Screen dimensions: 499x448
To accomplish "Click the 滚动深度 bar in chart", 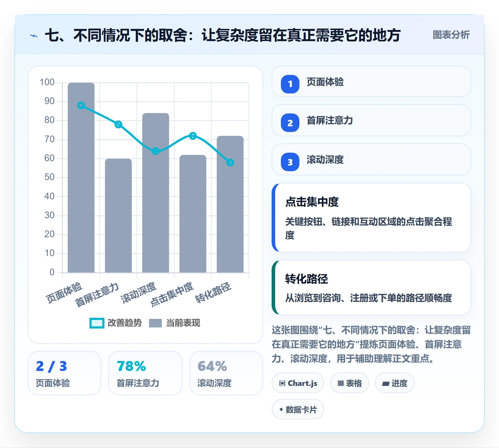I will [156, 193].
